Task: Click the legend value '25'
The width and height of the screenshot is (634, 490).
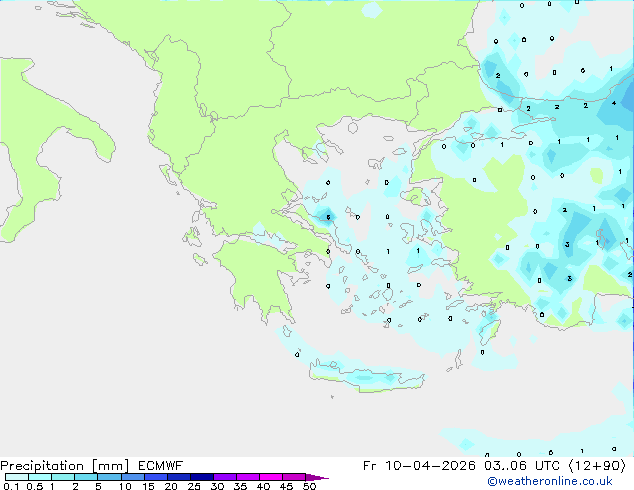Action: pyautogui.click(x=194, y=486)
